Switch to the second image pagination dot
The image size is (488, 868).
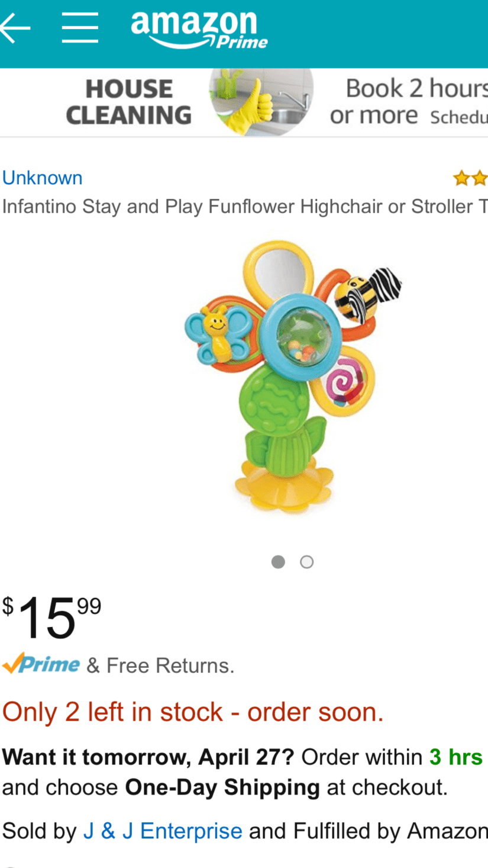(x=306, y=562)
